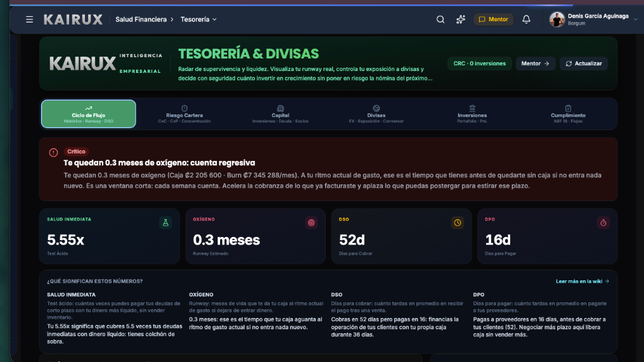
Task: Open Leer más en la wiki link
Action: pos(582,281)
